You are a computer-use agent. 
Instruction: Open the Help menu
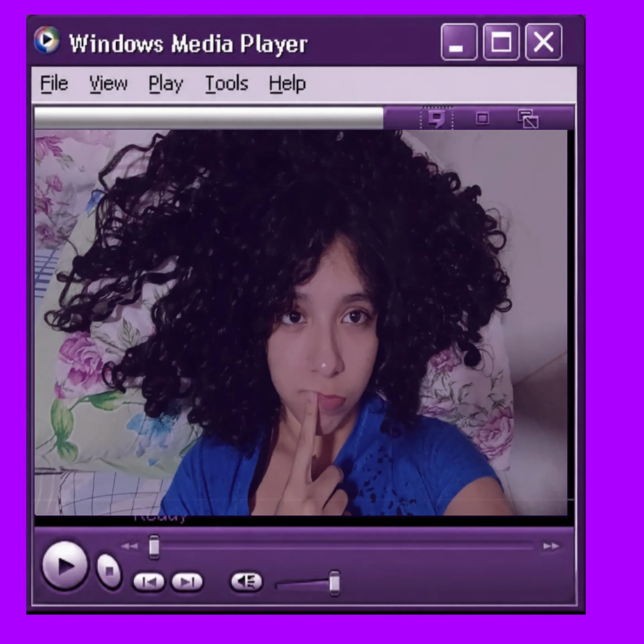coord(287,84)
